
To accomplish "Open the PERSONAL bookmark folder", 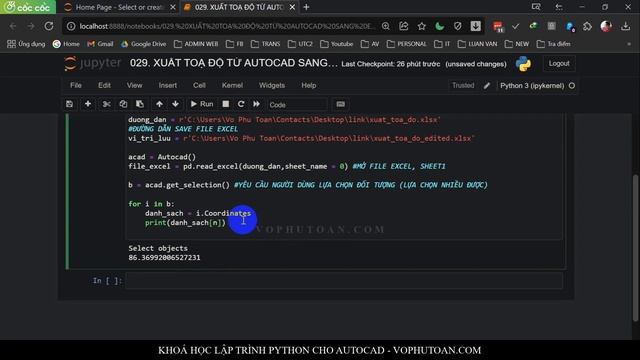I will coord(407,44).
